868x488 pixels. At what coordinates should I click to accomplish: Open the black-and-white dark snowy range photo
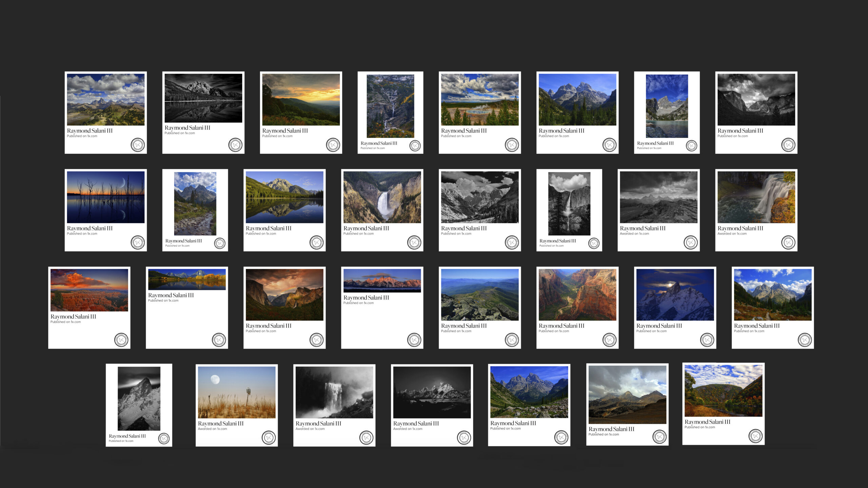click(432, 392)
